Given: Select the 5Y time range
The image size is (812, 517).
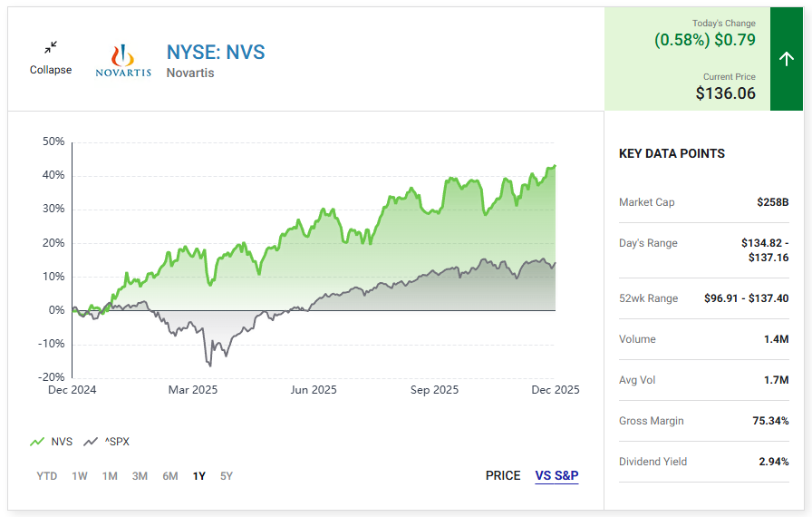Looking at the screenshot, I should 227,476.
